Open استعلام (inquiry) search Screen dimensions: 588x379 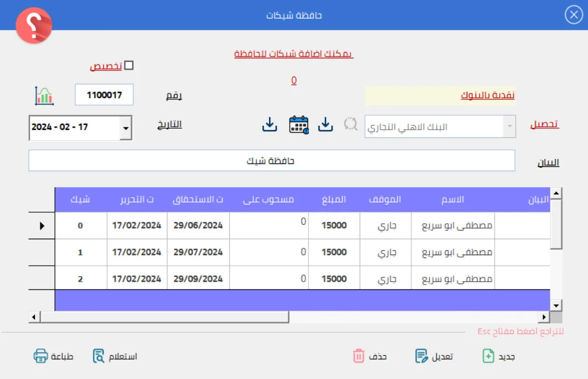tap(115, 356)
